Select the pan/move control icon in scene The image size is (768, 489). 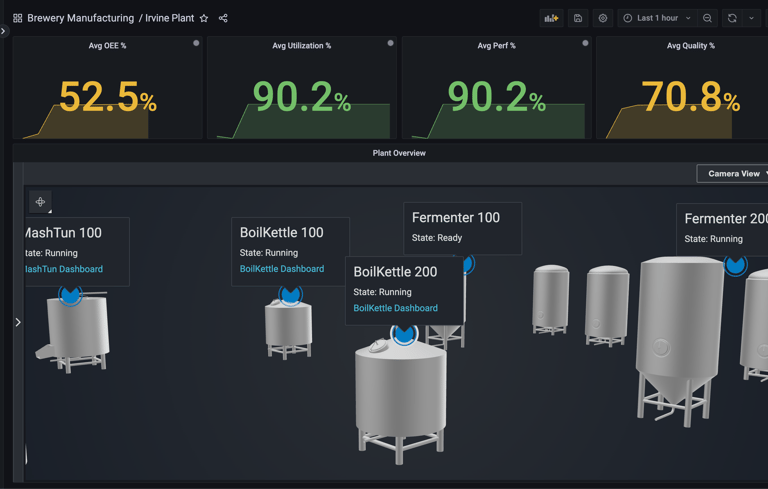(x=40, y=201)
